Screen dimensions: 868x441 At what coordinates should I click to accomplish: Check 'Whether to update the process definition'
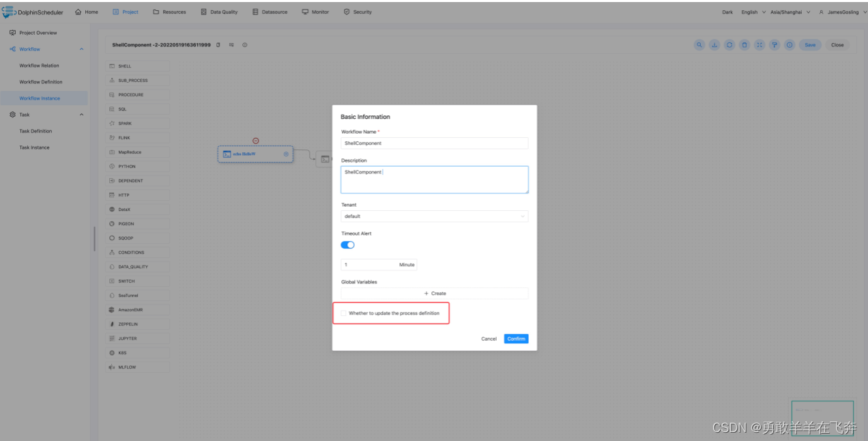[344, 313]
